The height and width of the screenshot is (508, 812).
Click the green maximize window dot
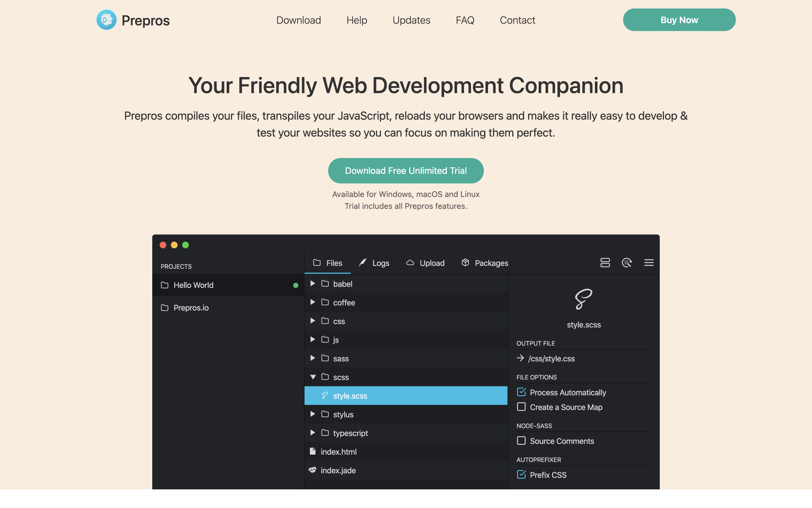(186, 245)
